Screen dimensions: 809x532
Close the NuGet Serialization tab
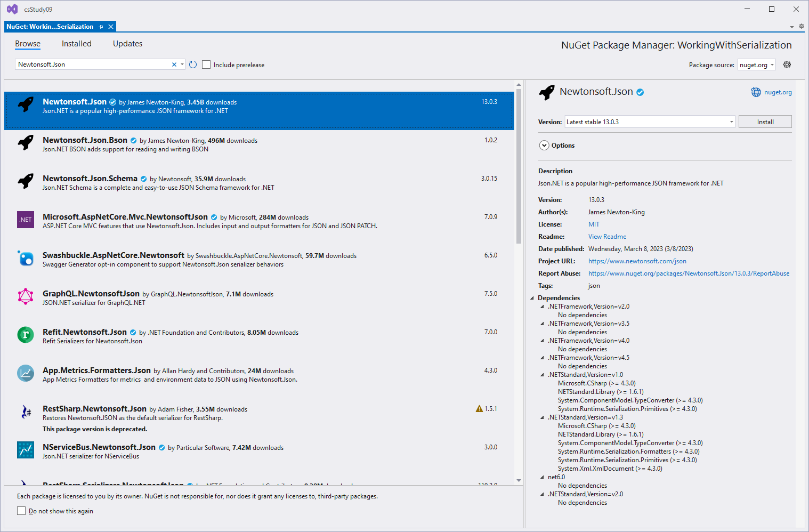point(111,27)
